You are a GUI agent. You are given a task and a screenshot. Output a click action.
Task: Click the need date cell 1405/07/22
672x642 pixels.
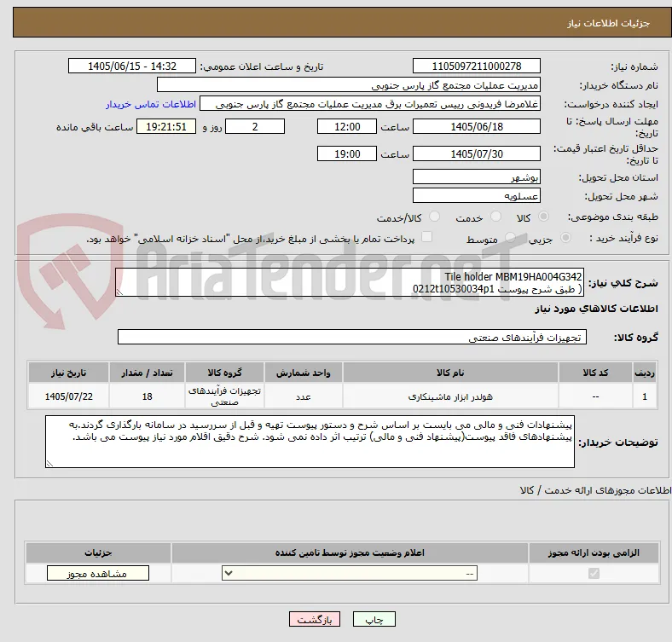[x=68, y=396]
